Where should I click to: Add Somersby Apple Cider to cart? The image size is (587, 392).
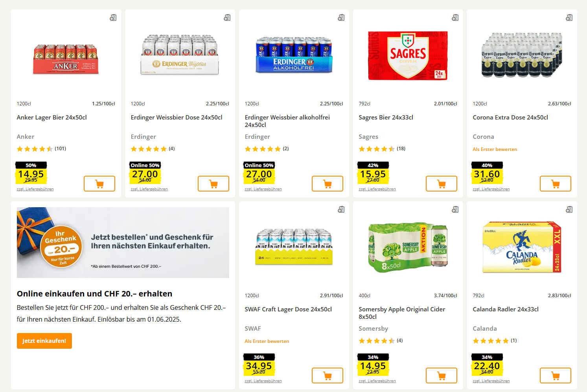[442, 375]
